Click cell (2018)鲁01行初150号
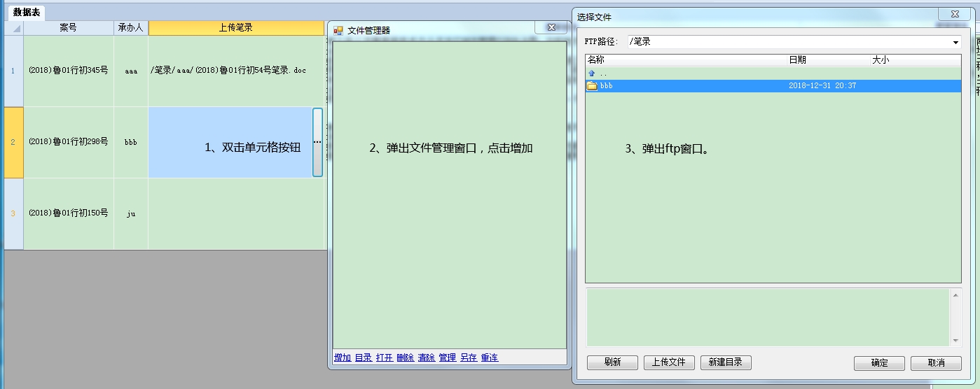980x389 pixels. click(69, 213)
